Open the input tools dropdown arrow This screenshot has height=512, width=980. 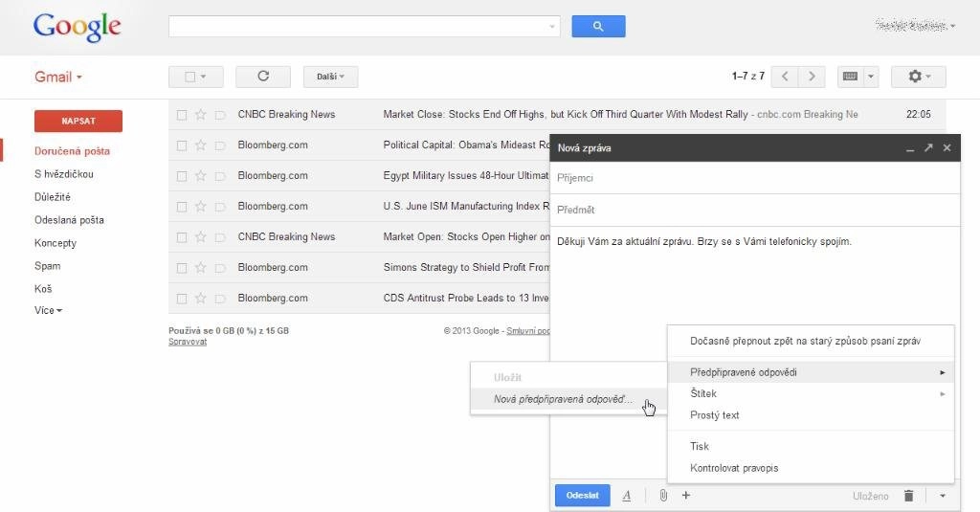pos(871,77)
